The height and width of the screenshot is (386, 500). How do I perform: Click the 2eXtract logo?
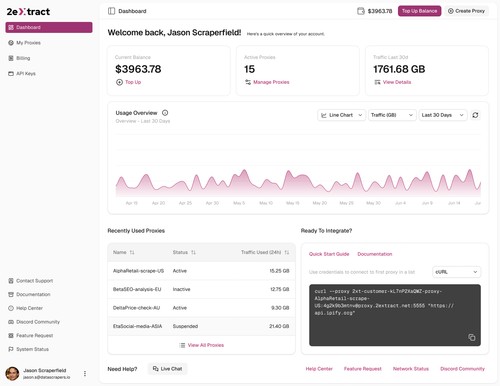click(x=28, y=12)
